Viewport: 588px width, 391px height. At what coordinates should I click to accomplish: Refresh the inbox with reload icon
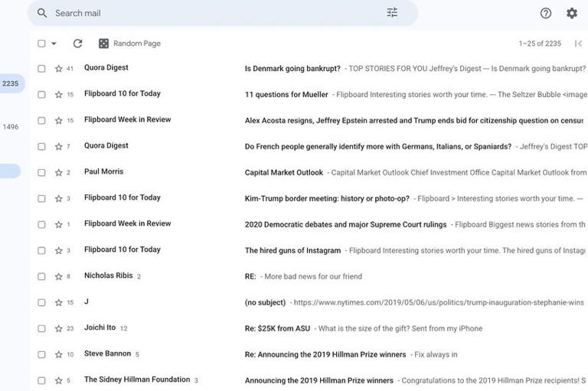pyautogui.click(x=77, y=44)
